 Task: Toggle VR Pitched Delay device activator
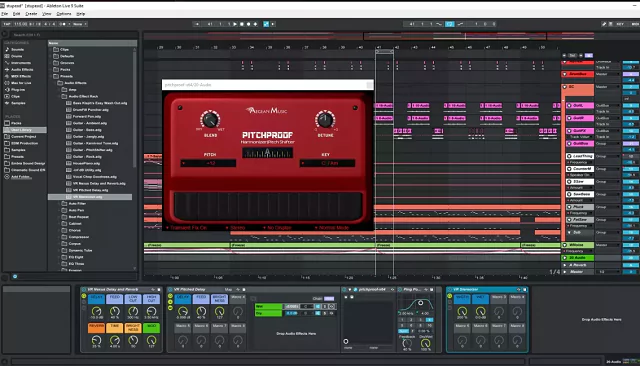click(x=171, y=290)
